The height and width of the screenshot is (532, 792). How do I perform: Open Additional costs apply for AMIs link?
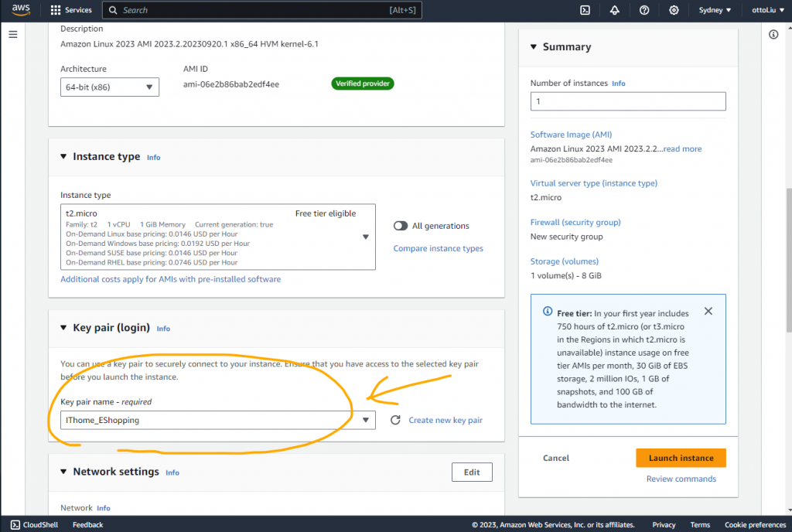point(170,279)
